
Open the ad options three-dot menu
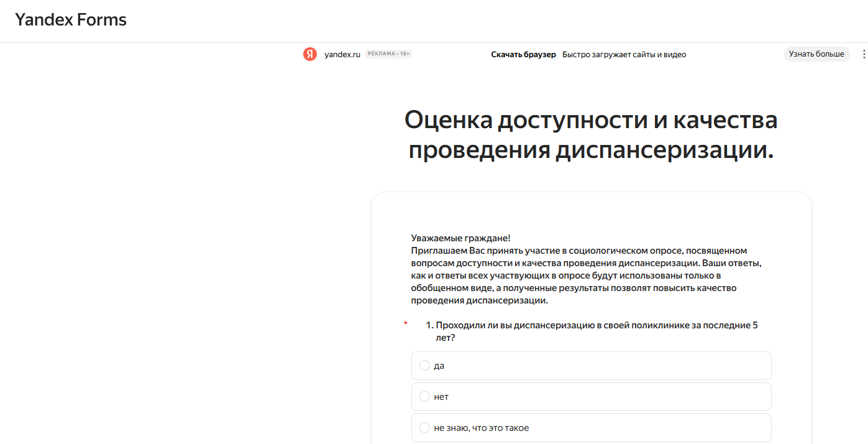[x=864, y=54]
